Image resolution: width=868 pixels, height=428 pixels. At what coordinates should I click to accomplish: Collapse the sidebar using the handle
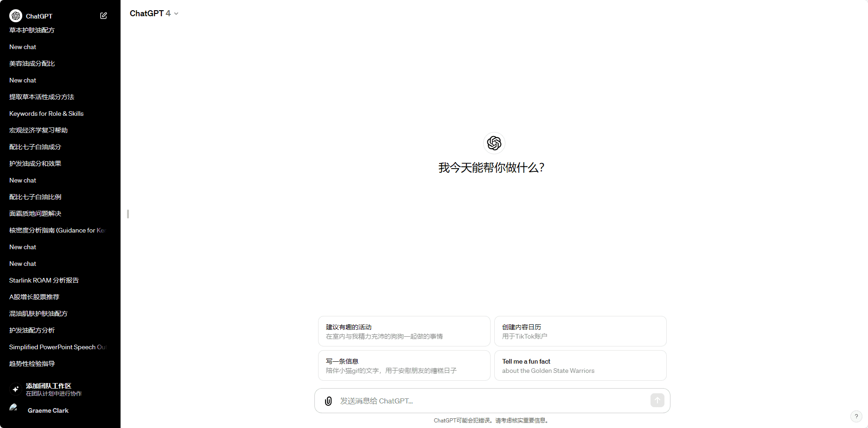128,214
